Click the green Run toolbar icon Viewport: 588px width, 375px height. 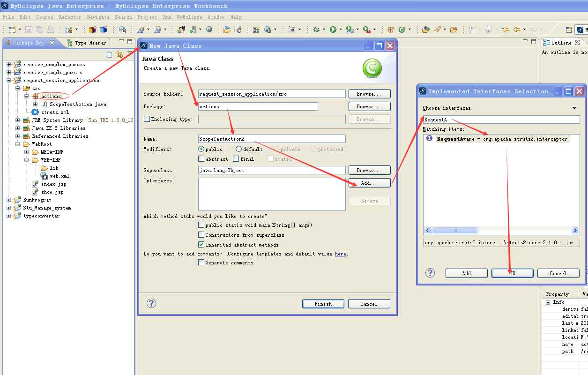[333, 30]
